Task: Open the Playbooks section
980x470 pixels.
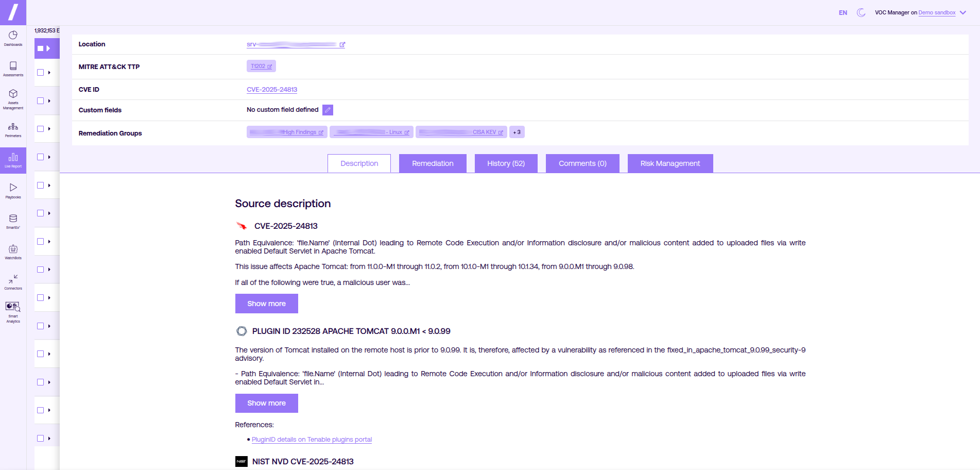Action: pos(13,190)
